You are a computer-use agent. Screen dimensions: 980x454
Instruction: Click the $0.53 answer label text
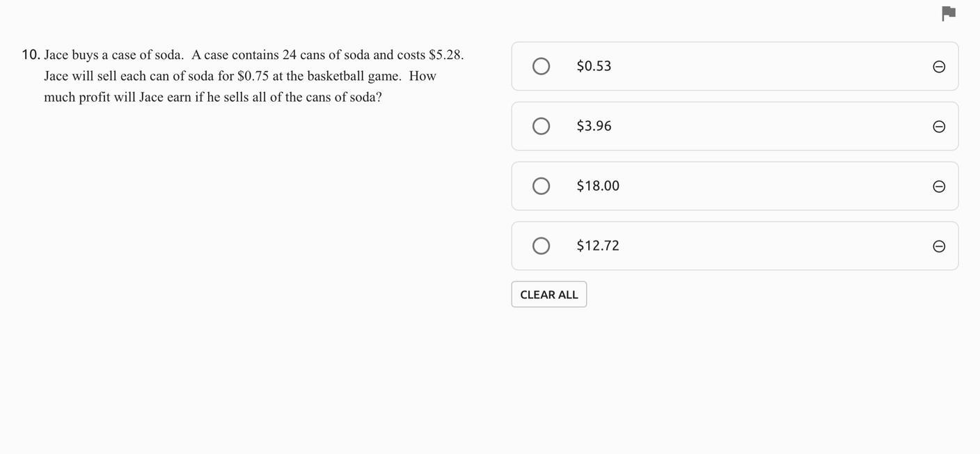tap(594, 66)
